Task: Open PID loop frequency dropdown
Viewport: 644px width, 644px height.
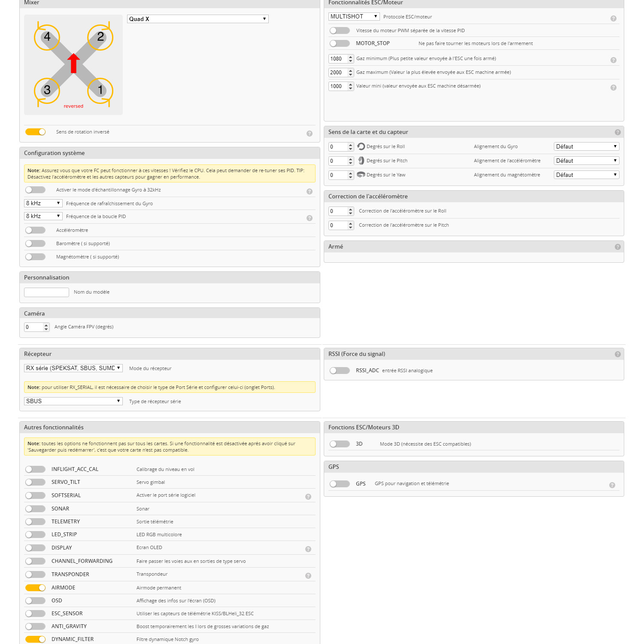Action: (43, 216)
